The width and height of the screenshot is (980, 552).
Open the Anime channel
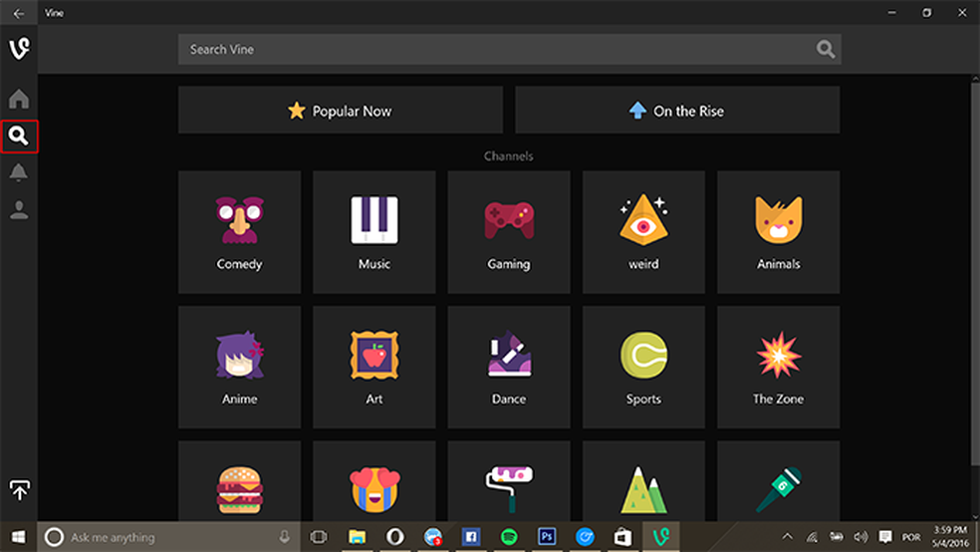coord(239,367)
